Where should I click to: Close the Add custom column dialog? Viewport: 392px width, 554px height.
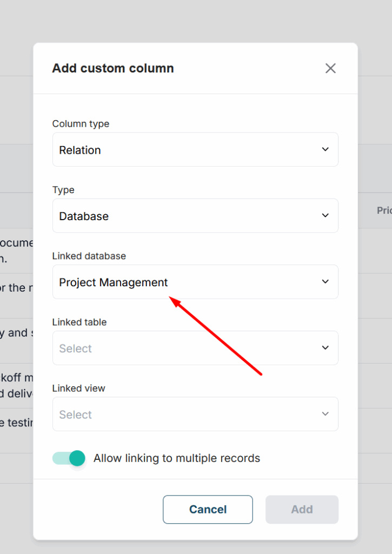[x=330, y=68]
